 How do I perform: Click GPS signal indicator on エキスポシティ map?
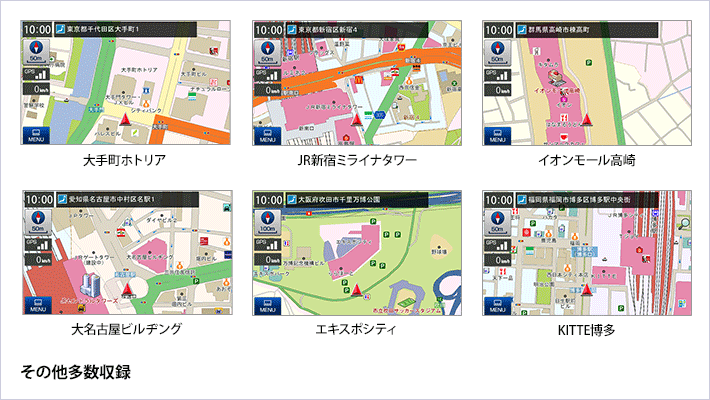pyautogui.click(x=267, y=245)
